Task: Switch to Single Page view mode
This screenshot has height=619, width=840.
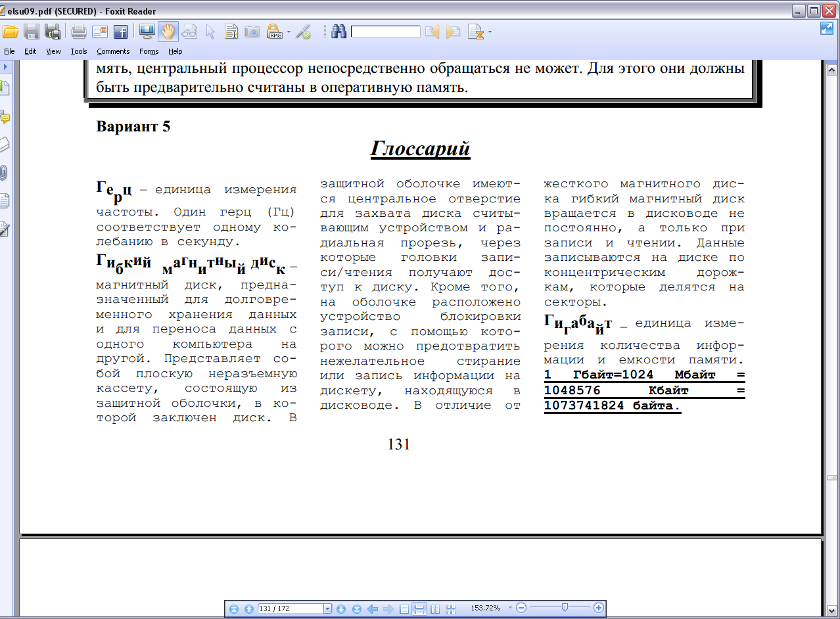Action: click(x=404, y=609)
